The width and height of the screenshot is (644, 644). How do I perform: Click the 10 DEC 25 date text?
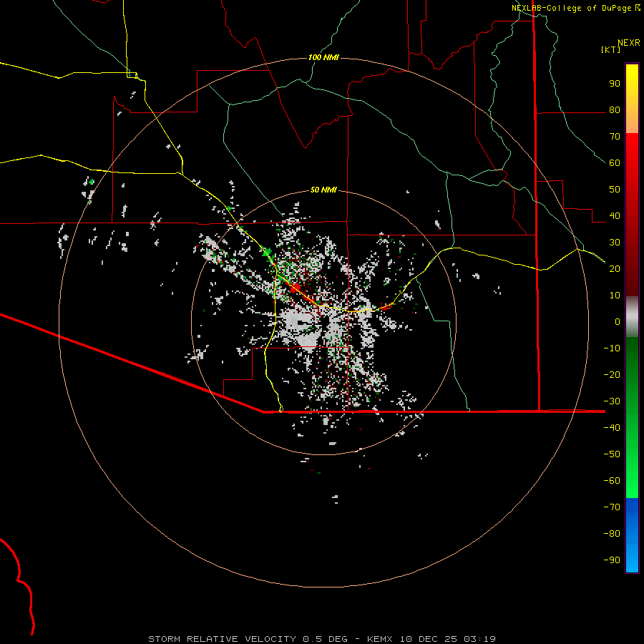pyautogui.click(x=429, y=639)
